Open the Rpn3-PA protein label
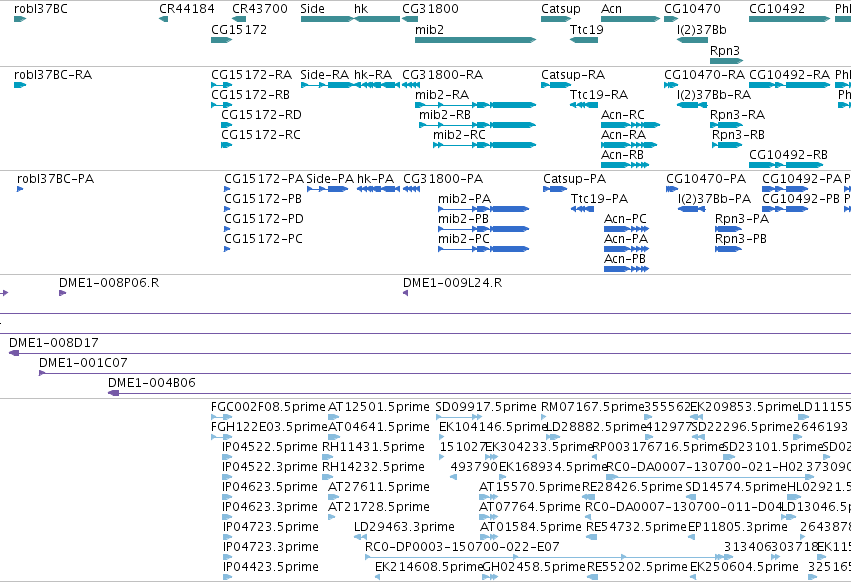Viewport: 851px width, 582px height. [x=742, y=219]
